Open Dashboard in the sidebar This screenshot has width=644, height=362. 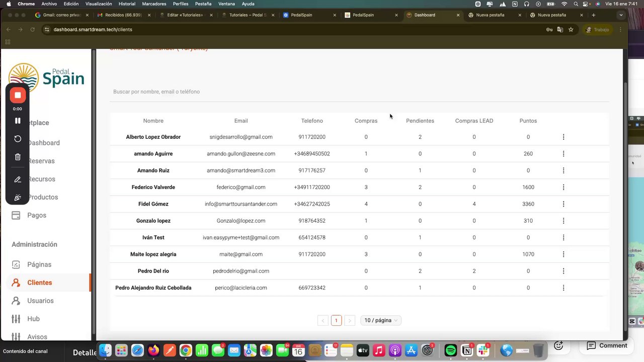pos(43,143)
